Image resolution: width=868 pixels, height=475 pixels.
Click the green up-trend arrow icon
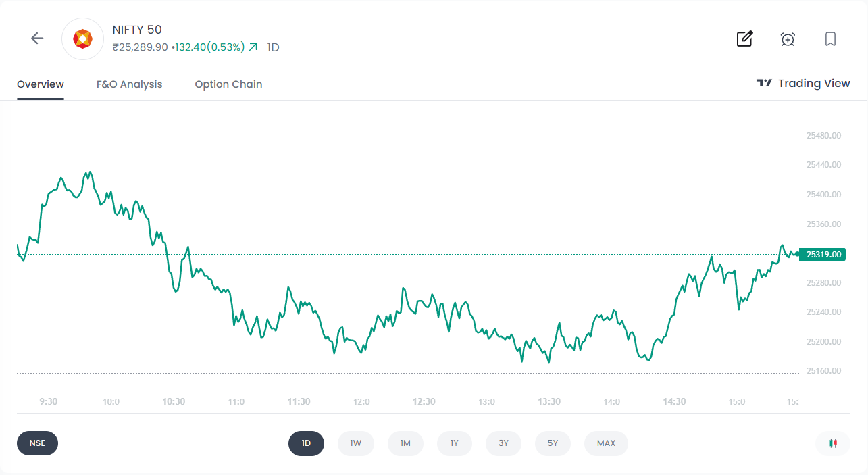tap(253, 47)
